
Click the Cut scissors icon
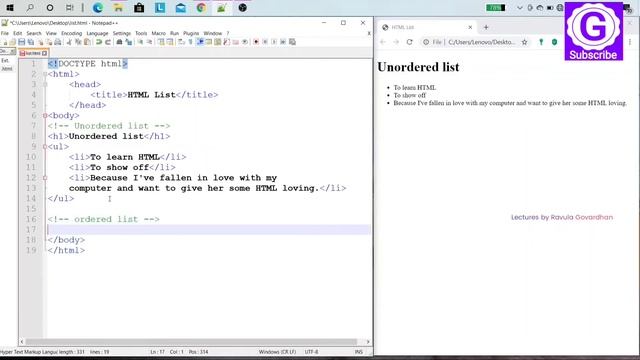point(69,42)
